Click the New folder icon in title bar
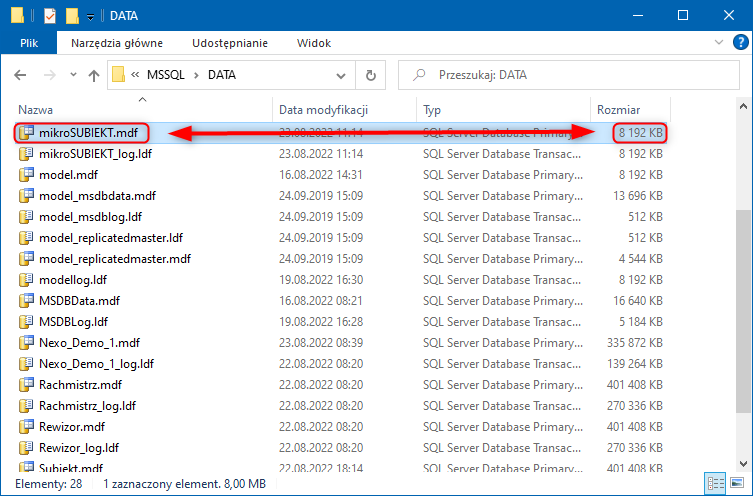753x496 pixels. click(72, 15)
